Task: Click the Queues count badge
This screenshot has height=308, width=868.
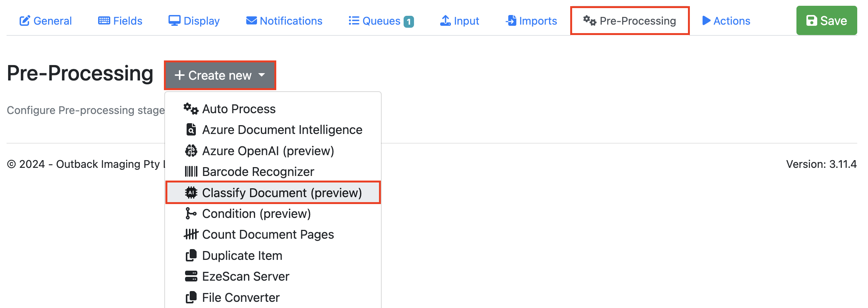Action: click(x=409, y=22)
